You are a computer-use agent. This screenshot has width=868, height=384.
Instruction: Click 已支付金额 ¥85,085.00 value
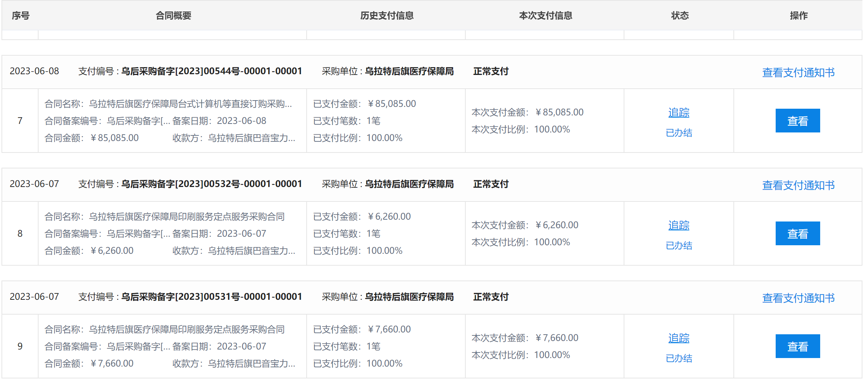coord(392,104)
